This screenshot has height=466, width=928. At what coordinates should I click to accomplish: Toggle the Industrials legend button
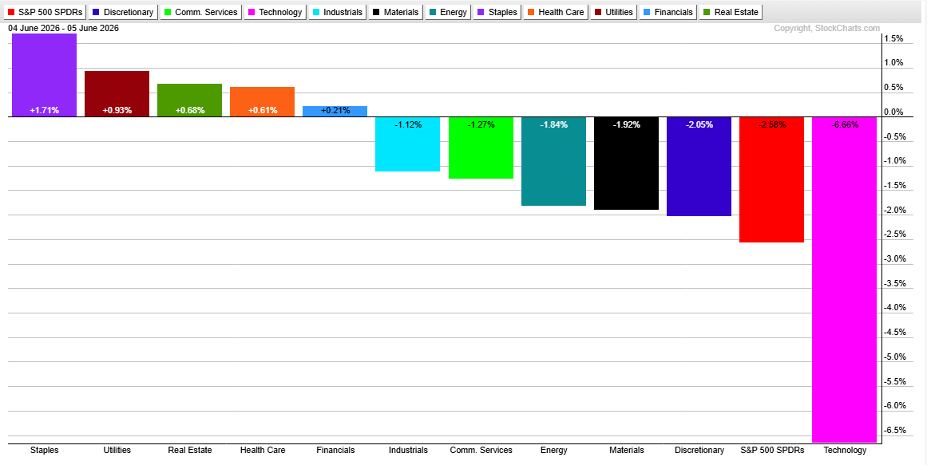[x=337, y=12]
